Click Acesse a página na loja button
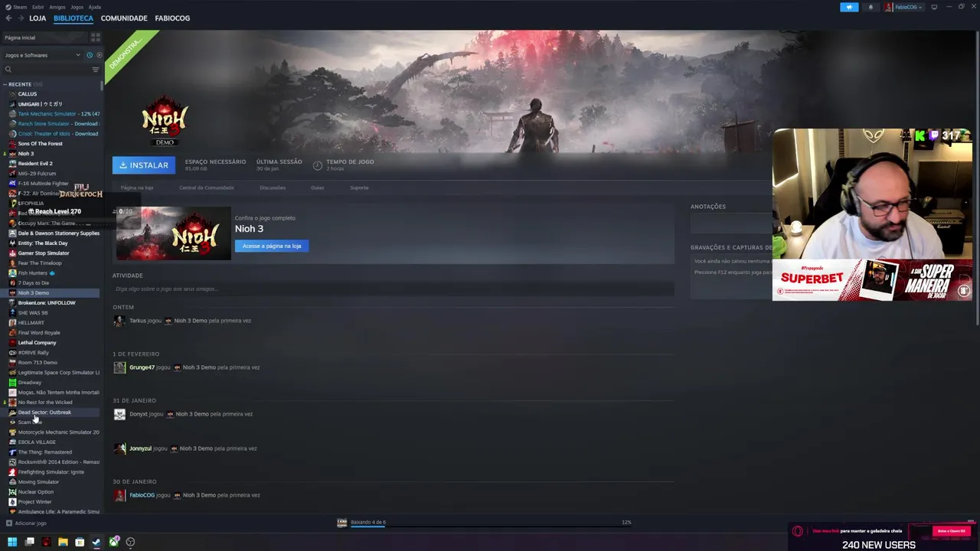980x551 pixels. point(272,246)
